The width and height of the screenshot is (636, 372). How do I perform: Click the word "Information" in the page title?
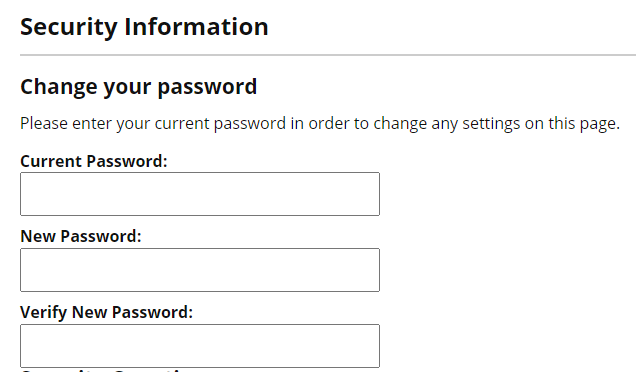point(196,27)
